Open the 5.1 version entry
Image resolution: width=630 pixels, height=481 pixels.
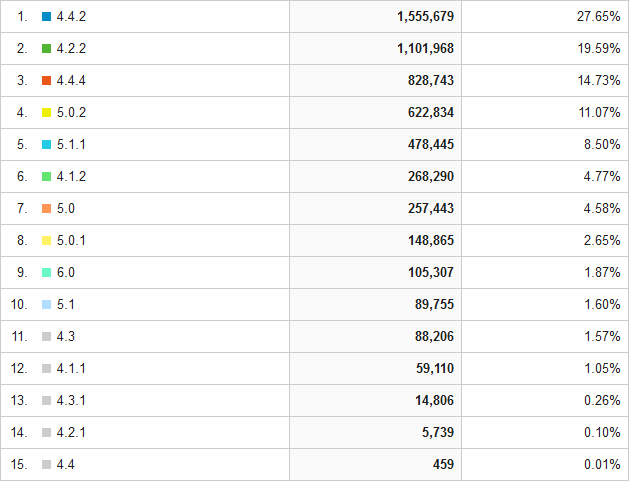[x=66, y=305]
